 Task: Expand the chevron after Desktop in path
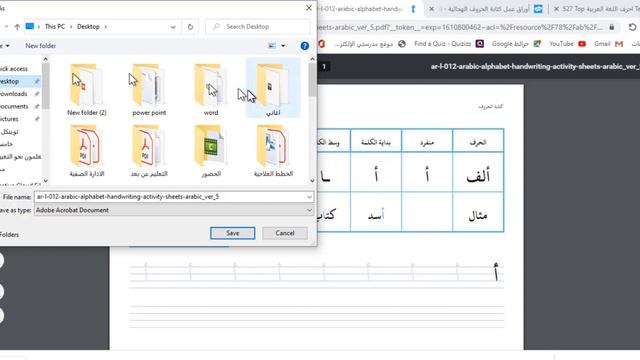point(105,27)
